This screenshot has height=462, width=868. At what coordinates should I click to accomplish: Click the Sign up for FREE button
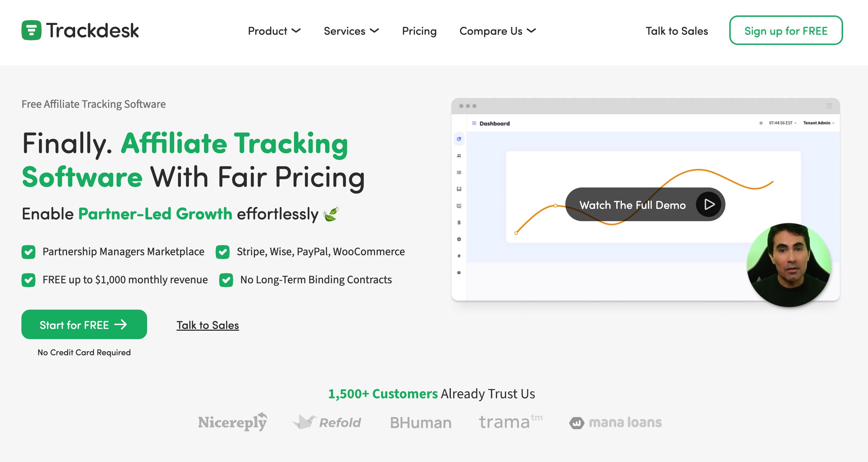click(786, 31)
